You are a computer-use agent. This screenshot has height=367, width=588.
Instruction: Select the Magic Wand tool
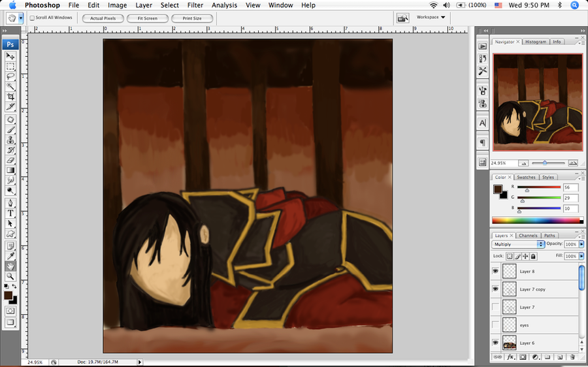pyautogui.click(x=10, y=87)
